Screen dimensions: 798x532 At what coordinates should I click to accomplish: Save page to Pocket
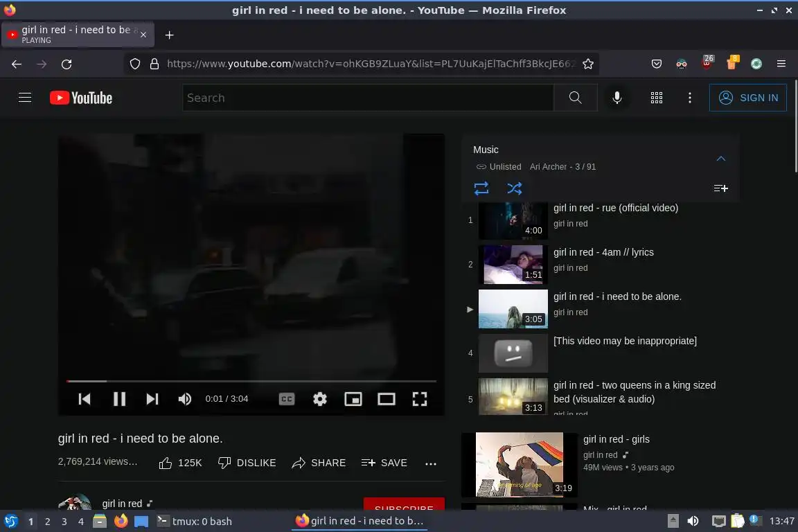pos(657,64)
